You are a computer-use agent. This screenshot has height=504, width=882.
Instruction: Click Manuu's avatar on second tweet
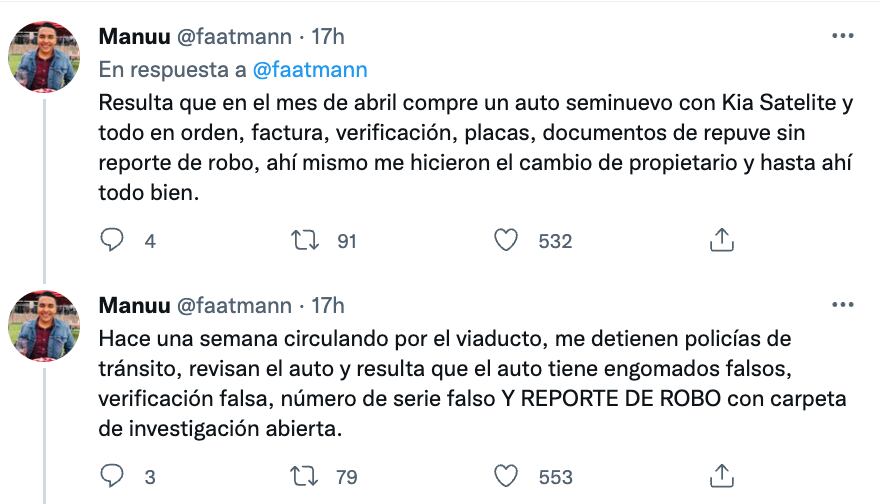pyautogui.click(x=44, y=326)
